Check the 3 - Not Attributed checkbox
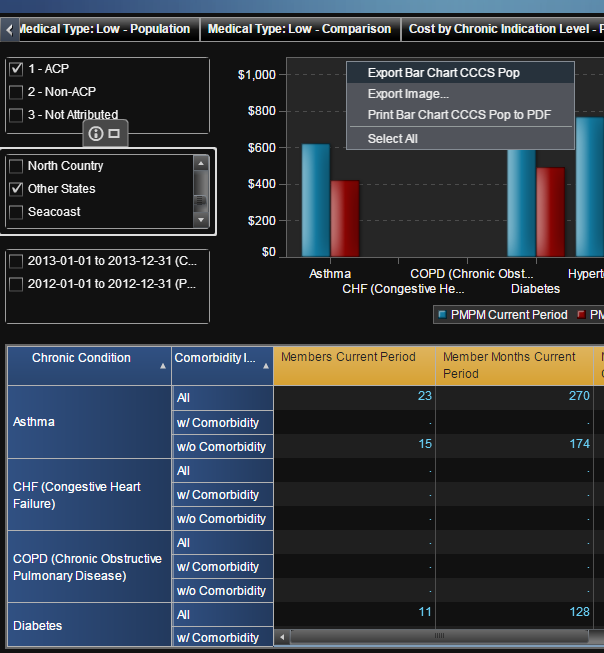 click(x=16, y=115)
